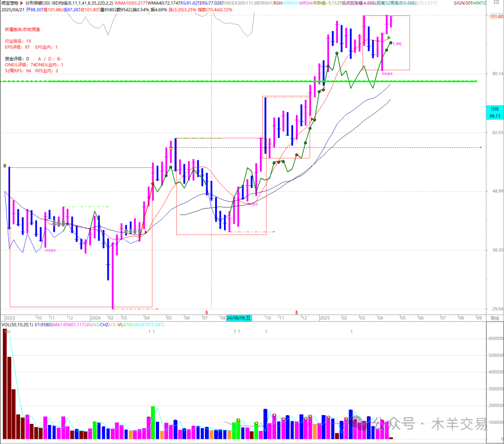Click the 距离52周高点:0.688 reading
This screenshot has height=444, width=504.
click(x=396, y=3)
